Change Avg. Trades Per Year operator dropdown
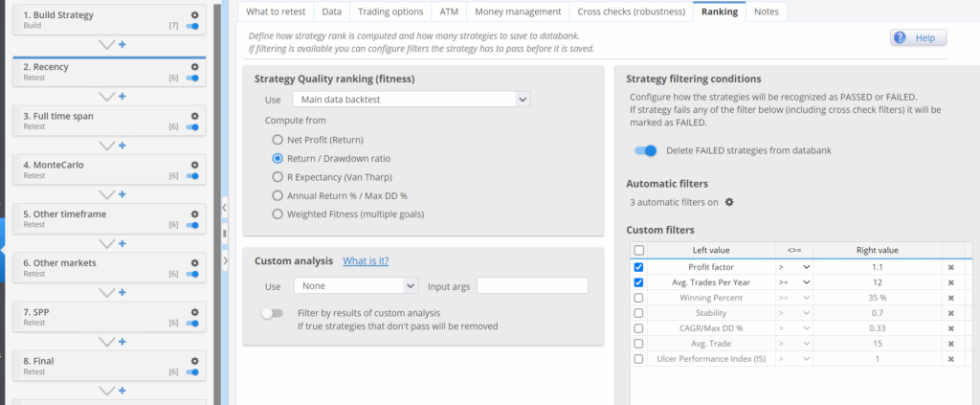The width and height of the screenshot is (980, 405). pos(793,282)
